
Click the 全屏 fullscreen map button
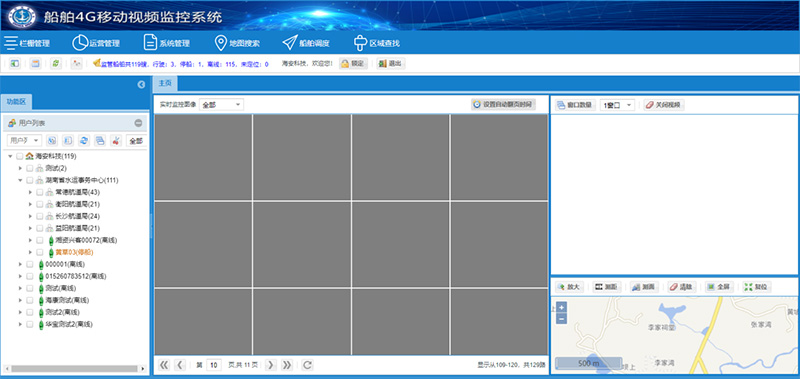[x=719, y=287]
